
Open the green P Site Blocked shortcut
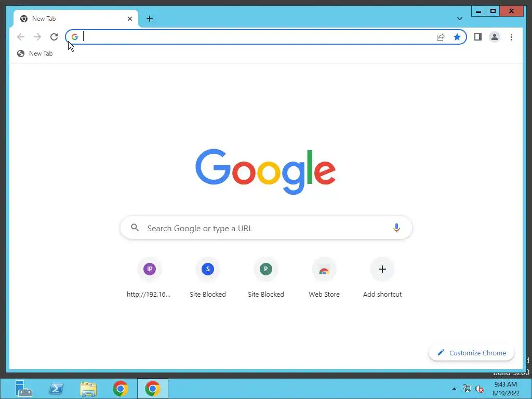coord(266,278)
